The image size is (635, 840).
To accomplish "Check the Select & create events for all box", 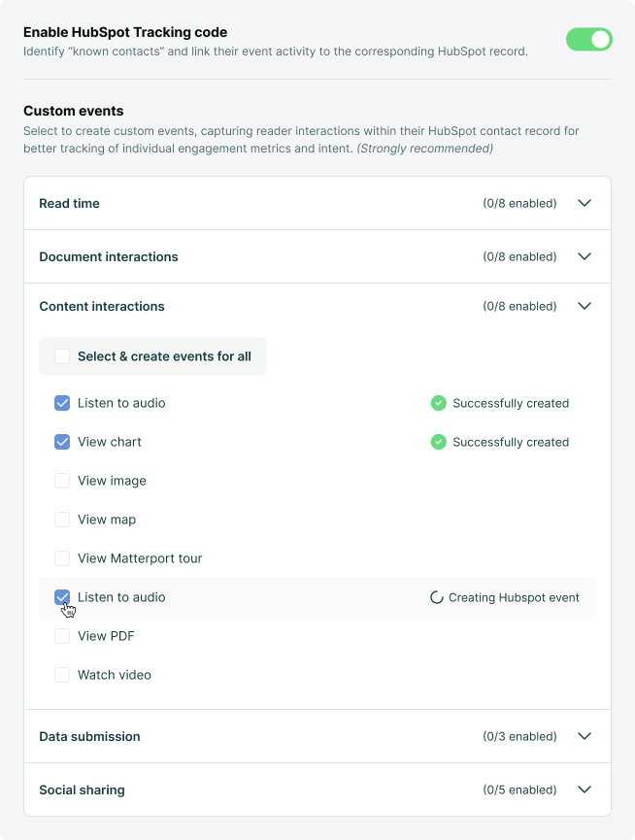I will [x=62, y=356].
